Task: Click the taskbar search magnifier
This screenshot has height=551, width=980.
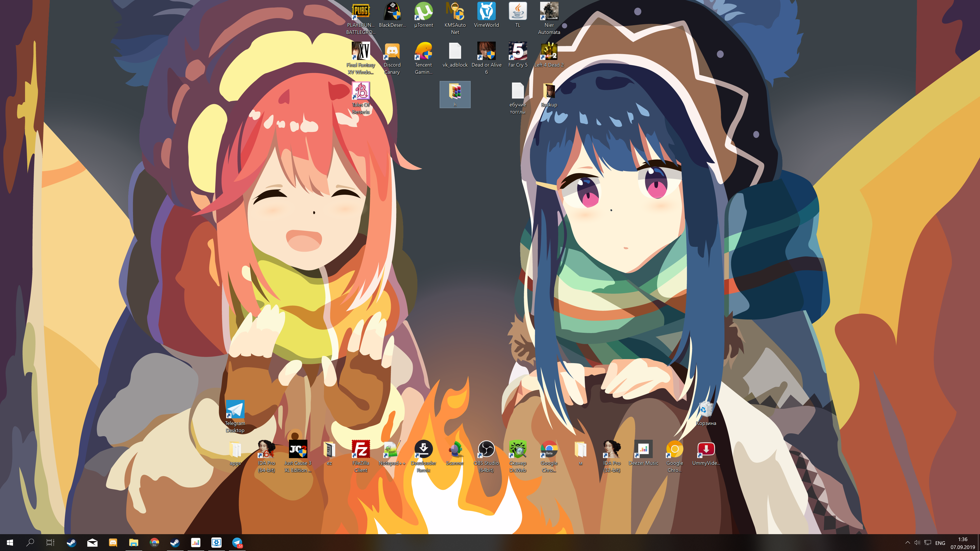Action: [x=30, y=543]
